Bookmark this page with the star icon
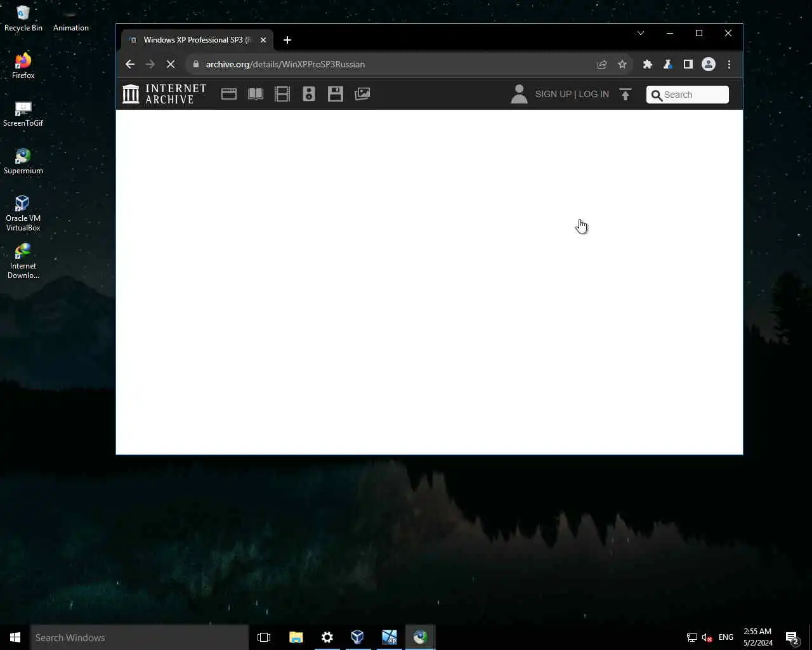Image resolution: width=812 pixels, height=650 pixels. pos(622,64)
